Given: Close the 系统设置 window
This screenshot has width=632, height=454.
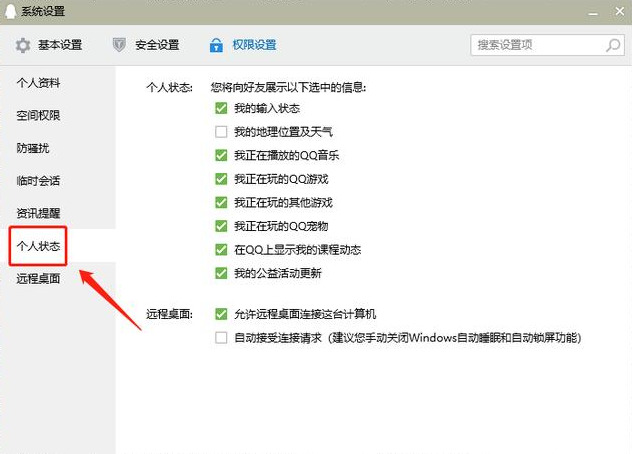Looking at the screenshot, I should click(620, 11).
